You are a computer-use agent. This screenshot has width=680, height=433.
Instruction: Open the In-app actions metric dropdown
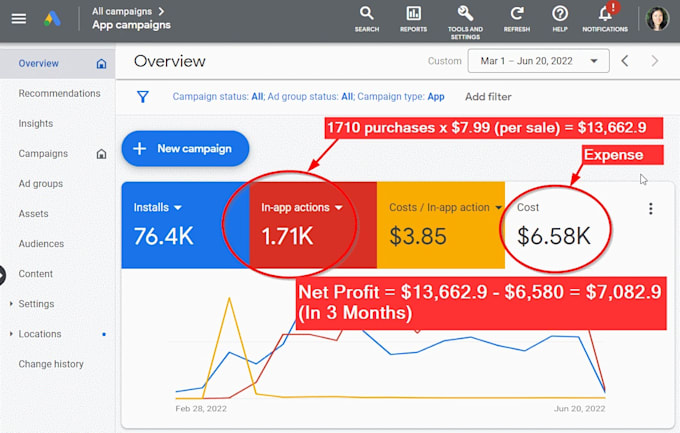[x=339, y=208]
